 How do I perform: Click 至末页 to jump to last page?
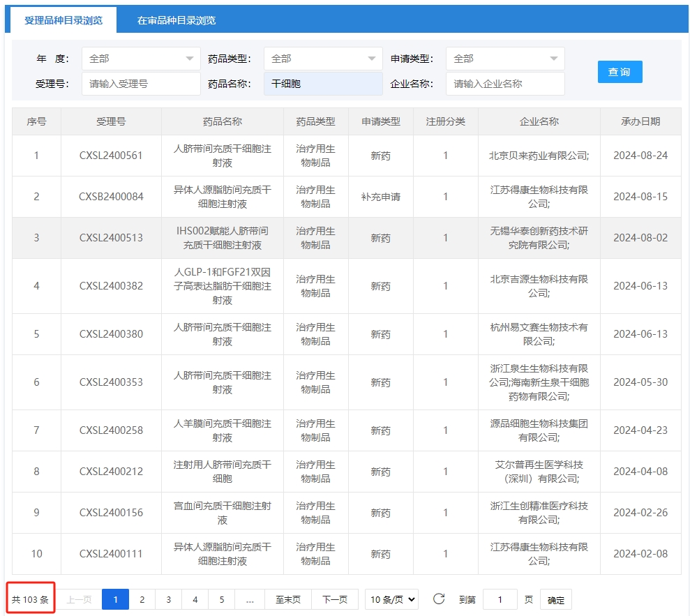(x=287, y=599)
